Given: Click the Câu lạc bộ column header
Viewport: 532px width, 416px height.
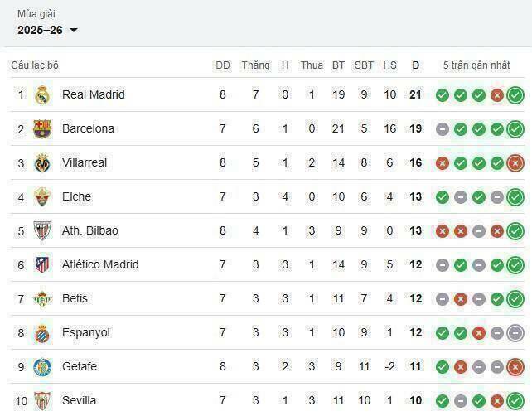Looking at the screenshot, I should [35, 65].
